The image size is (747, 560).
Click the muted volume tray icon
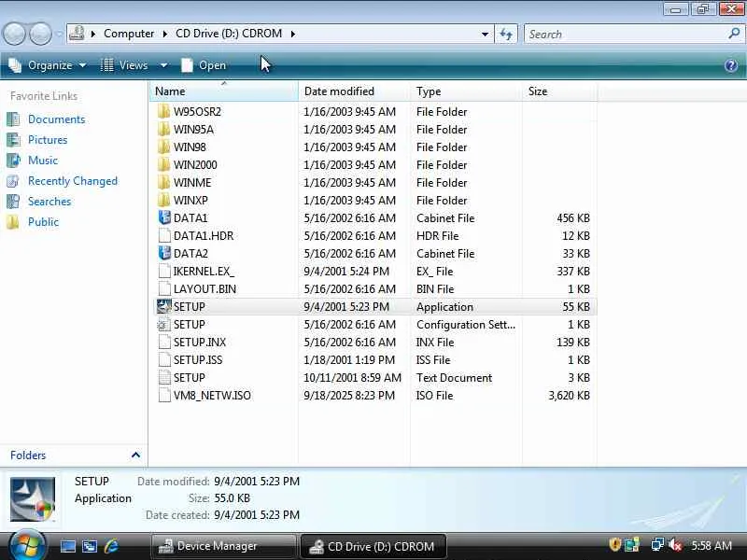pos(675,545)
